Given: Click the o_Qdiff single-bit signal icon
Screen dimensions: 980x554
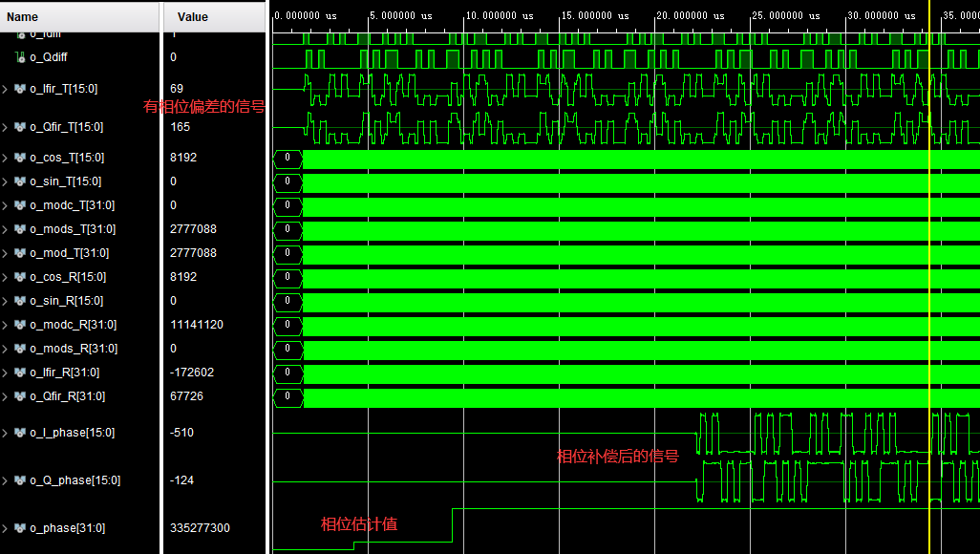Looking at the screenshot, I should (x=20, y=57).
